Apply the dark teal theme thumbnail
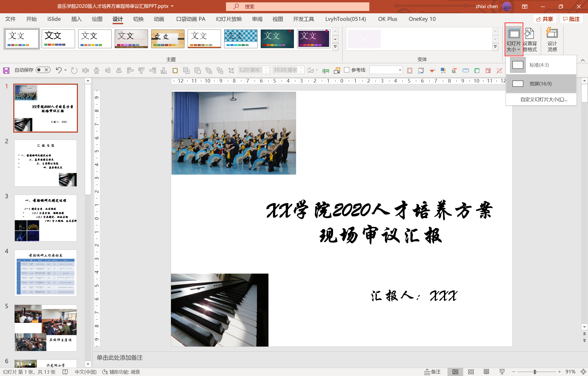The width and height of the screenshot is (588, 376). [277, 39]
